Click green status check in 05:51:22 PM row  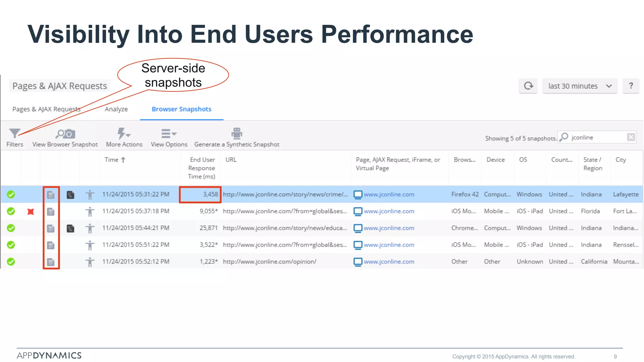click(11, 245)
